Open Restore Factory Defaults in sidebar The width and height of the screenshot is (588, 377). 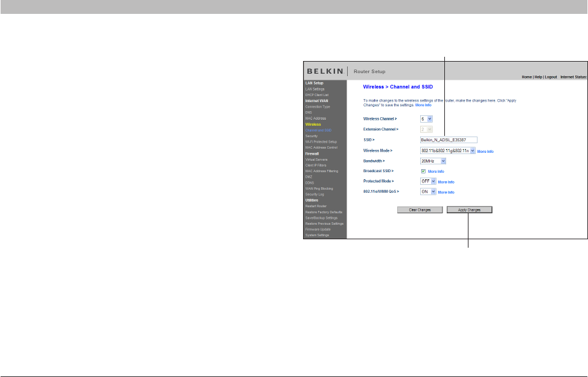click(x=324, y=212)
